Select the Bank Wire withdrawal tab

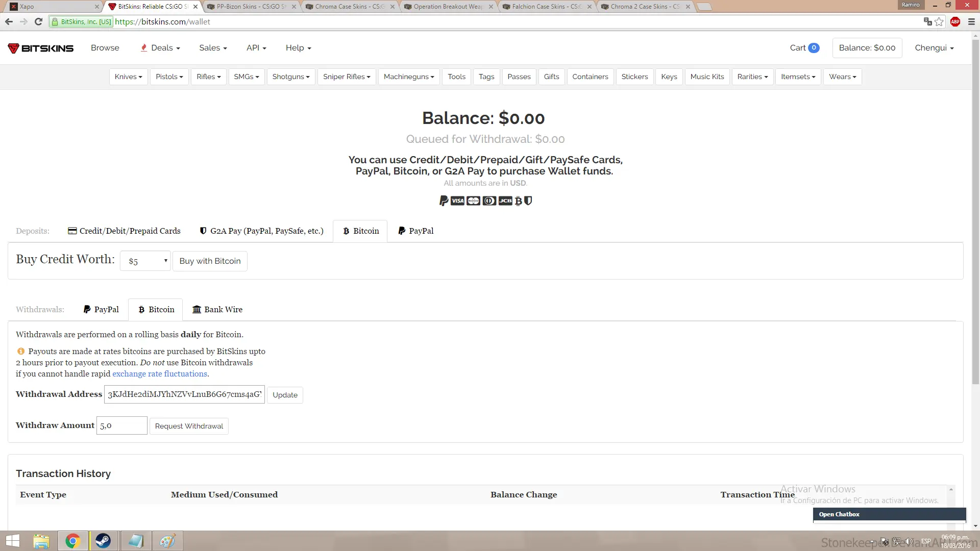click(217, 310)
